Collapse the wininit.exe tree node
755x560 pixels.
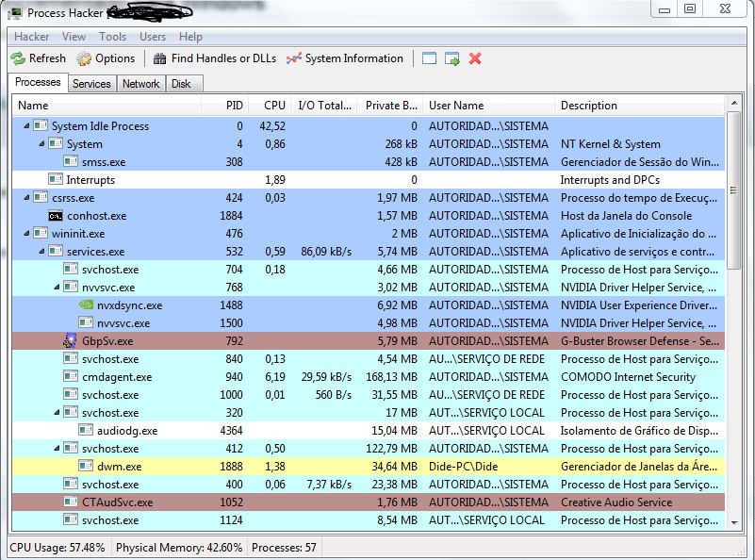26,233
